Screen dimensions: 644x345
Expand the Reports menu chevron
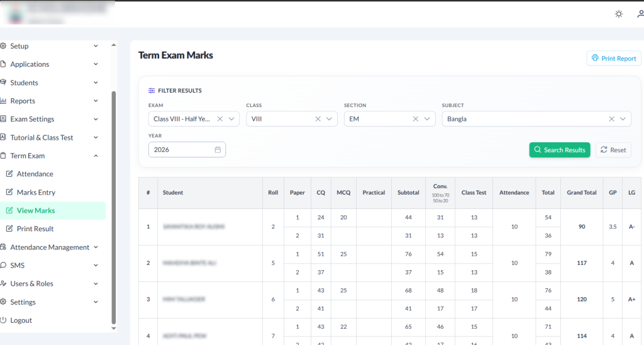[x=96, y=101]
